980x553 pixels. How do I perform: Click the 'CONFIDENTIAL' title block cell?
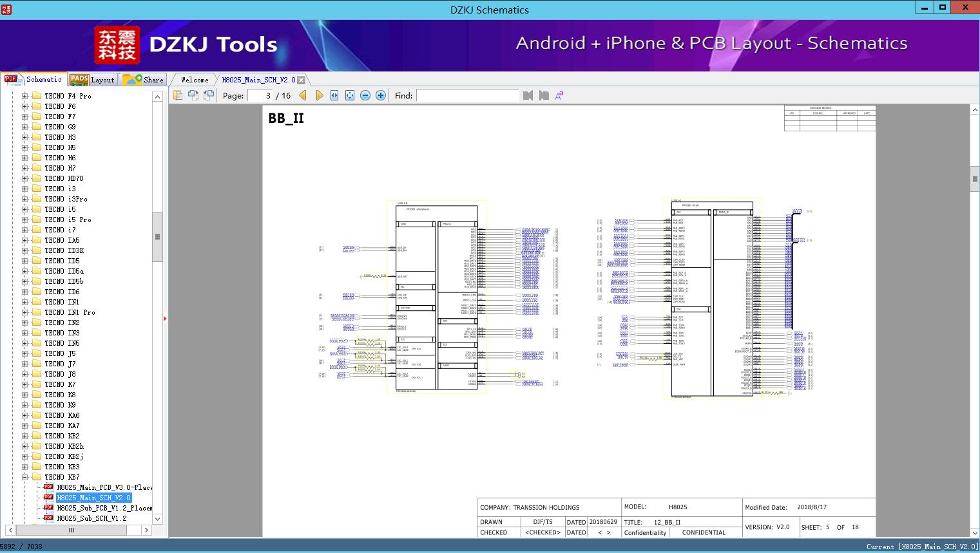pos(704,532)
